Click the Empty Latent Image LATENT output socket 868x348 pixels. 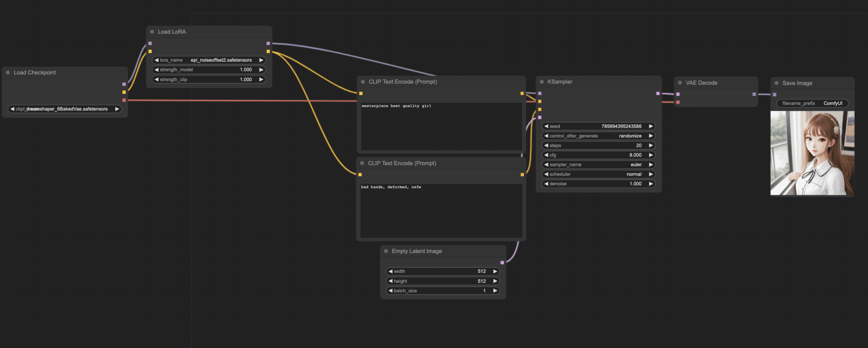(x=502, y=263)
